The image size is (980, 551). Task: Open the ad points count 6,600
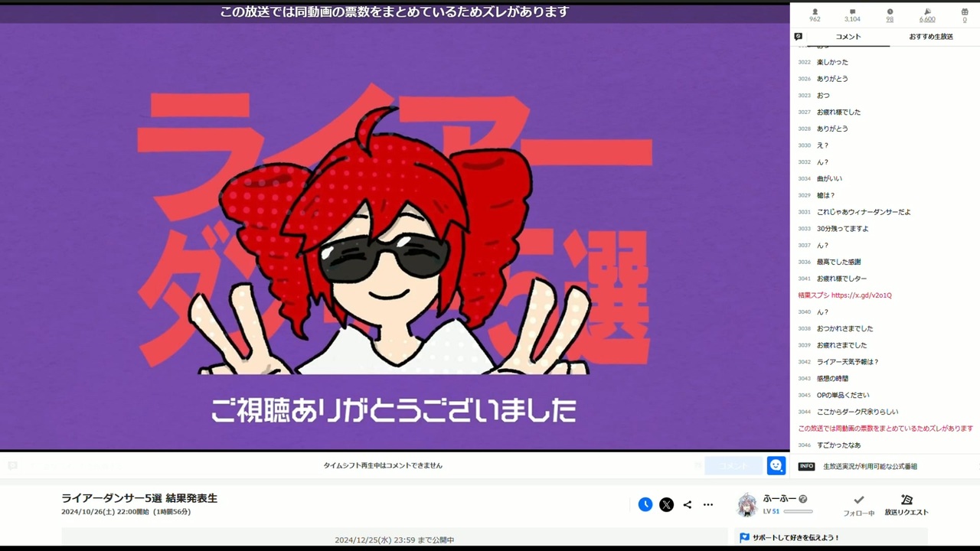coord(927,15)
